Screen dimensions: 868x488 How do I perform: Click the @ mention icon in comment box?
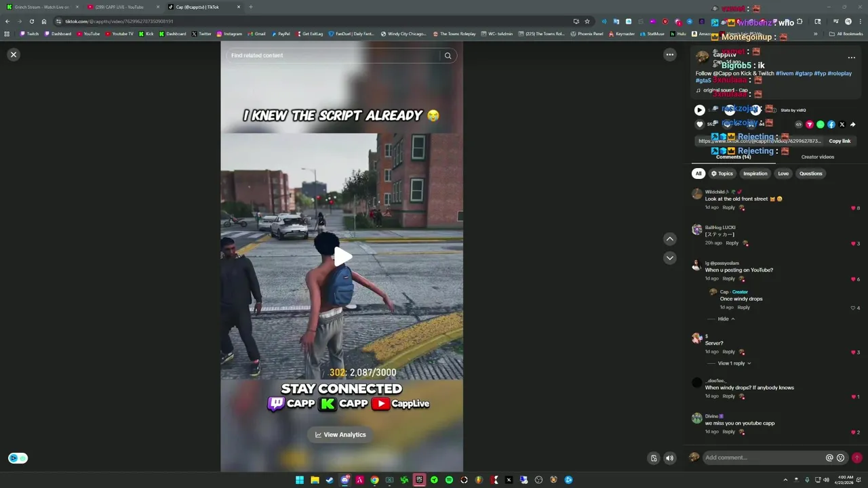click(x=829, y=458)
